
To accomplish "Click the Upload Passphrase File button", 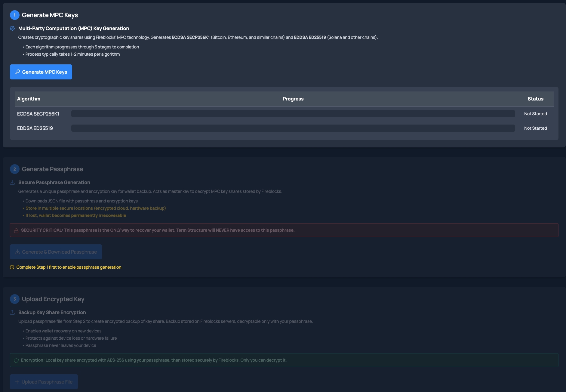I will pos(44,382).
